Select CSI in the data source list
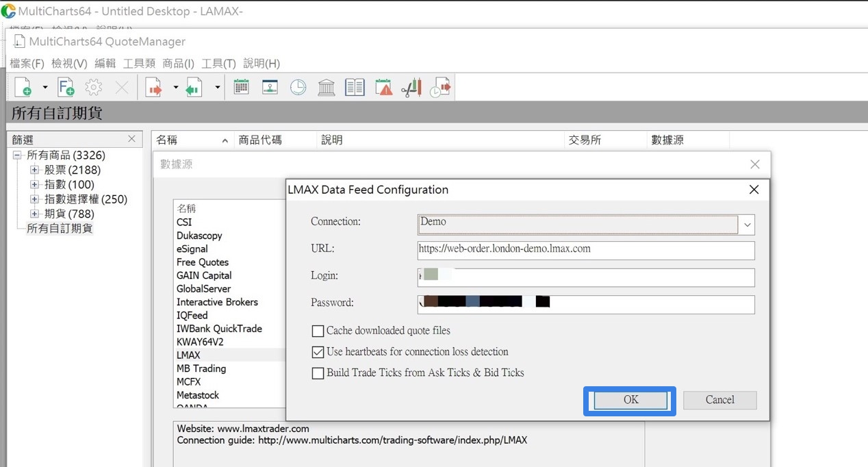Image resolution: width=868 pixels, height=467 pixels. pyautogui.click(x=184, y=222)
